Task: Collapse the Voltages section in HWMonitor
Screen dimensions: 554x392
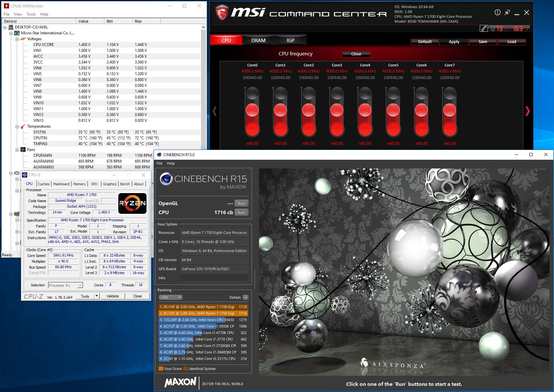Action: (x=17, y=39)
